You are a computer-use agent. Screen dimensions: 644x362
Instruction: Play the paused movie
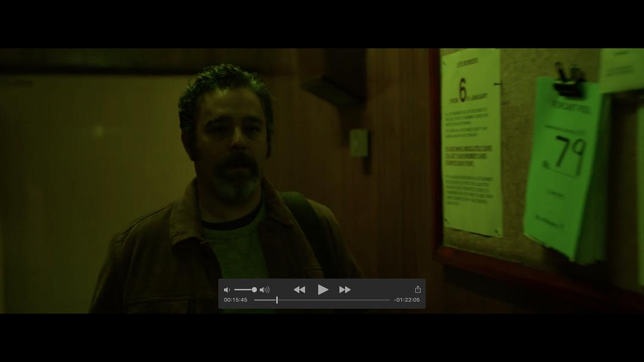click(x=323, y=290)
